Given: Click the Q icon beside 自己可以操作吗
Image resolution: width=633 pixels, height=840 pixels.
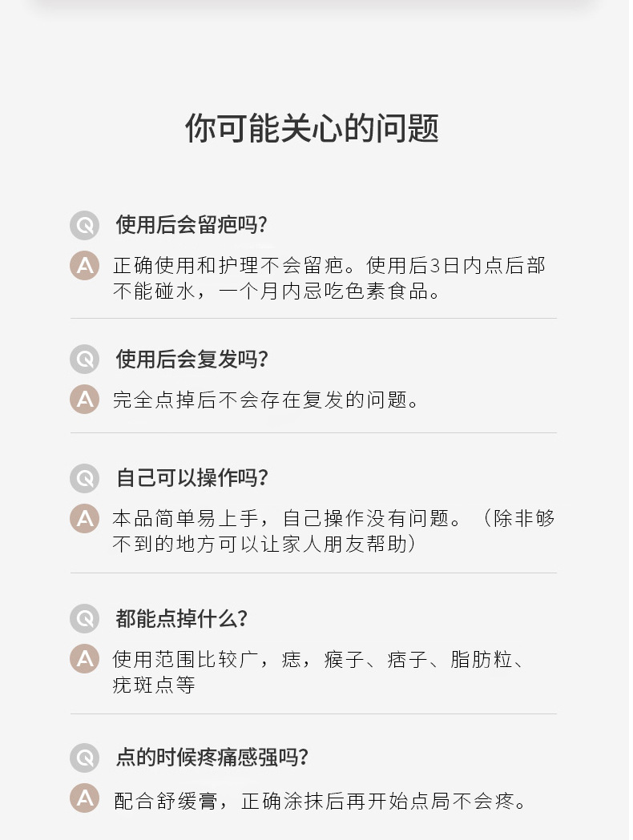Looking at the screenshot, I should coord(84,478).
